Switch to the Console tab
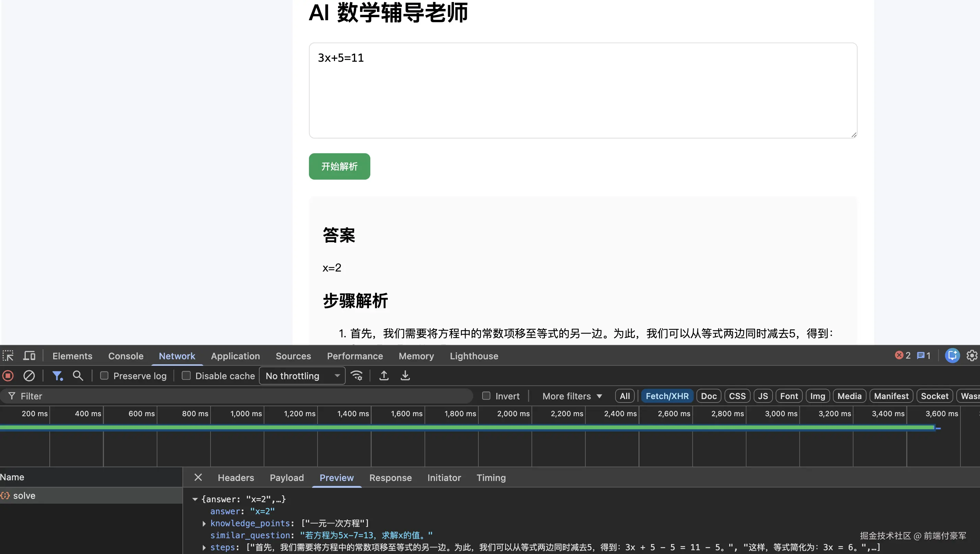980x554 pixels. (126, 356)
